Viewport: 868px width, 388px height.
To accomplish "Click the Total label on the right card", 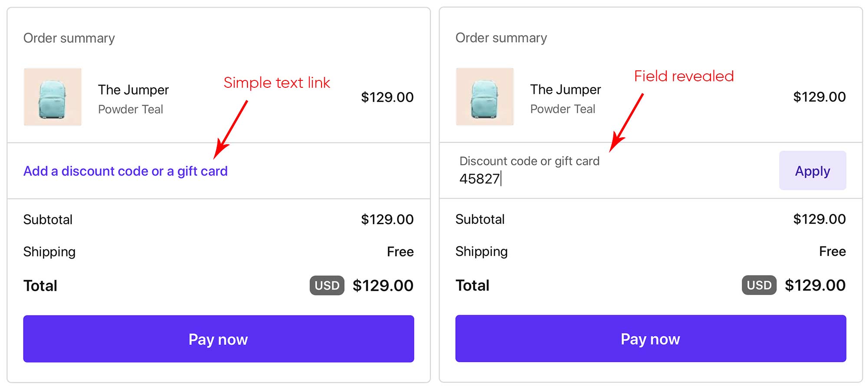I will point(472,285).
